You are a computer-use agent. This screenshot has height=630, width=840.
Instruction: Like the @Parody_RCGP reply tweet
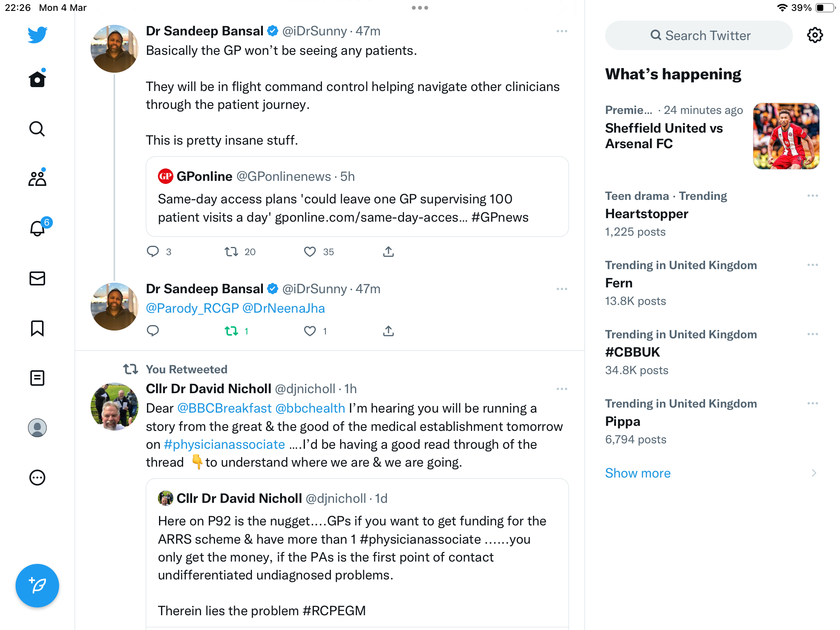coord(310,331)
